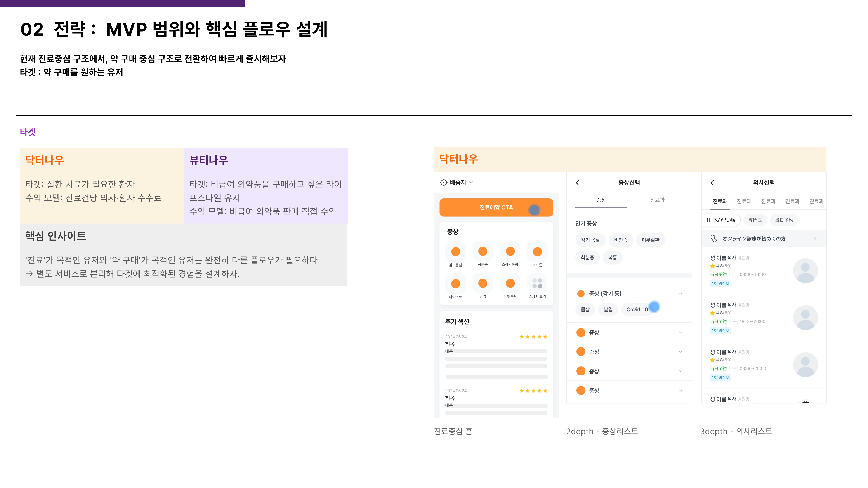Open 전문의정보 badge for the 18:00~20:00 doctor
The height and width of the screenshot is (488, 868).
(x=720, y=331)
